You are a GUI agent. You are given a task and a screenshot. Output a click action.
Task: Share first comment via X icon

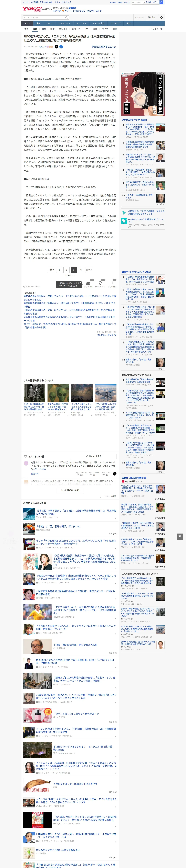pyautogui.click(x=115, y=474)
